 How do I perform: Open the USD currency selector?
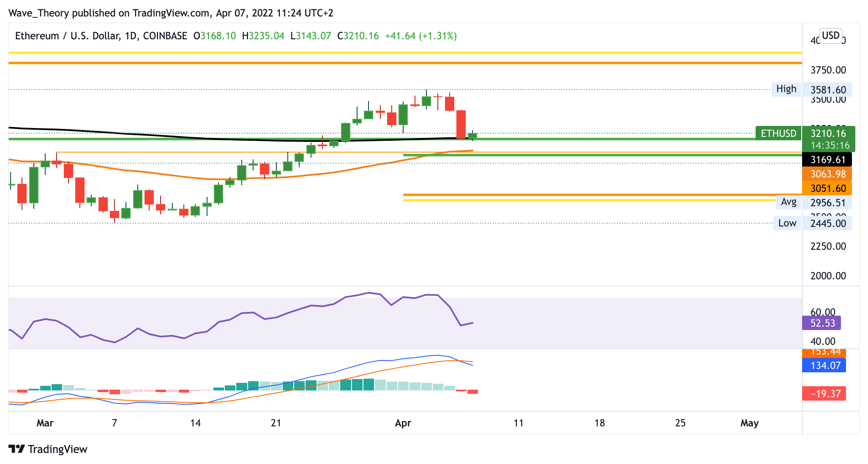pyautogui.click(x=830, y=35)
